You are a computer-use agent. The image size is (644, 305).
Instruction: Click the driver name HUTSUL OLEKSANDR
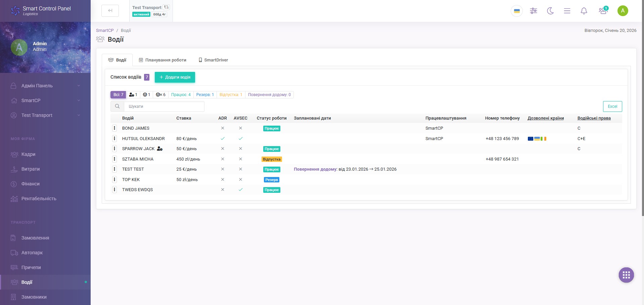(143, 138)
